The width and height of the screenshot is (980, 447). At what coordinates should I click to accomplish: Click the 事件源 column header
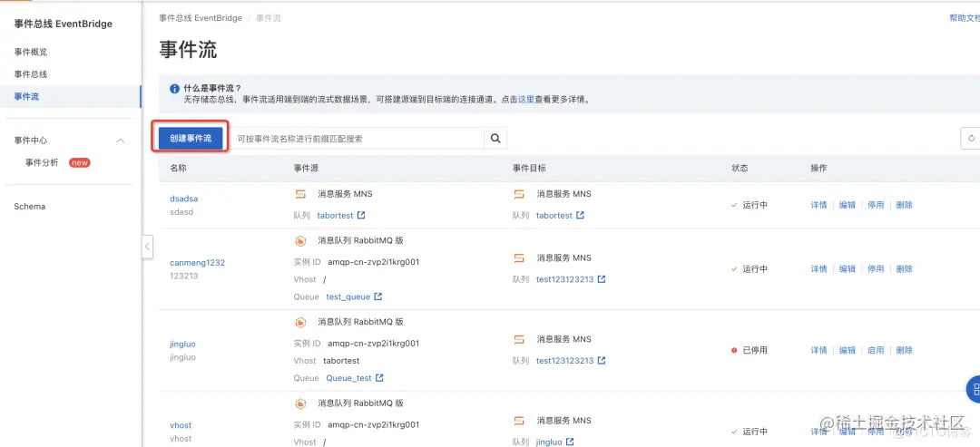point(307,169)
